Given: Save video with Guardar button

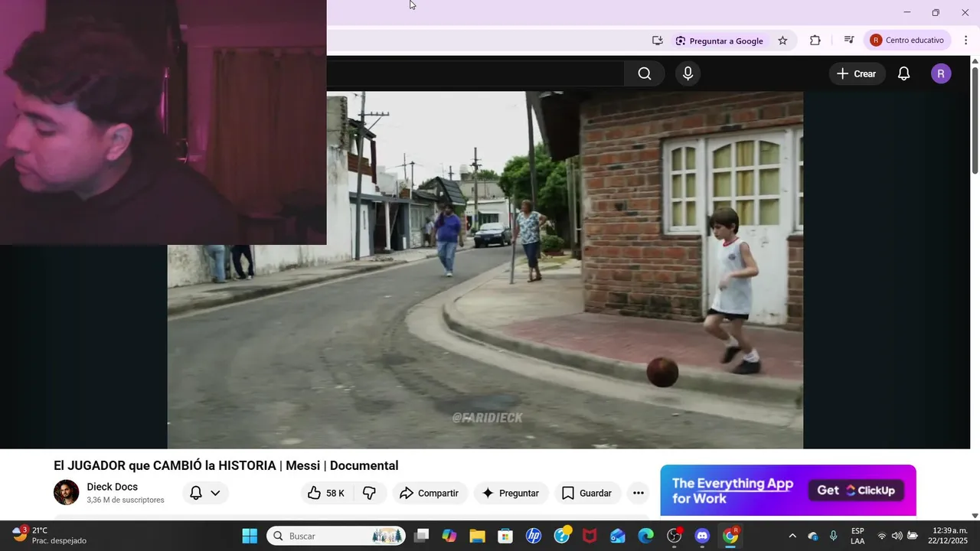Looking at the screenshot, I should pos(587,494).
